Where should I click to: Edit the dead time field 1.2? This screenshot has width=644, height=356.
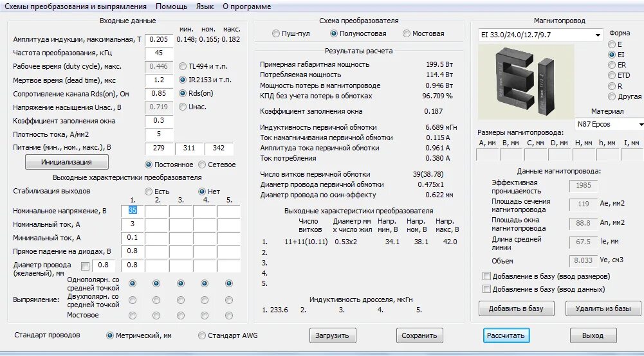(x=159, y=80)
